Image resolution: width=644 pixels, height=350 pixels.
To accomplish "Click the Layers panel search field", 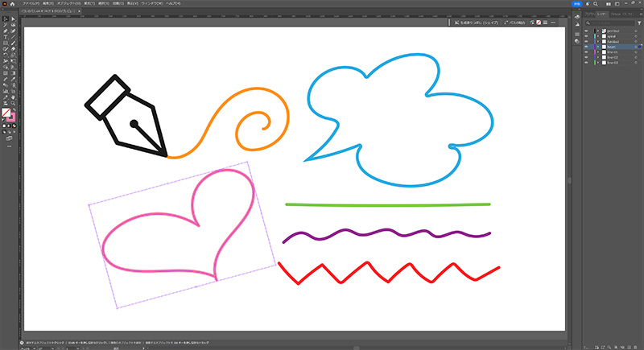I will click(609, 23).
